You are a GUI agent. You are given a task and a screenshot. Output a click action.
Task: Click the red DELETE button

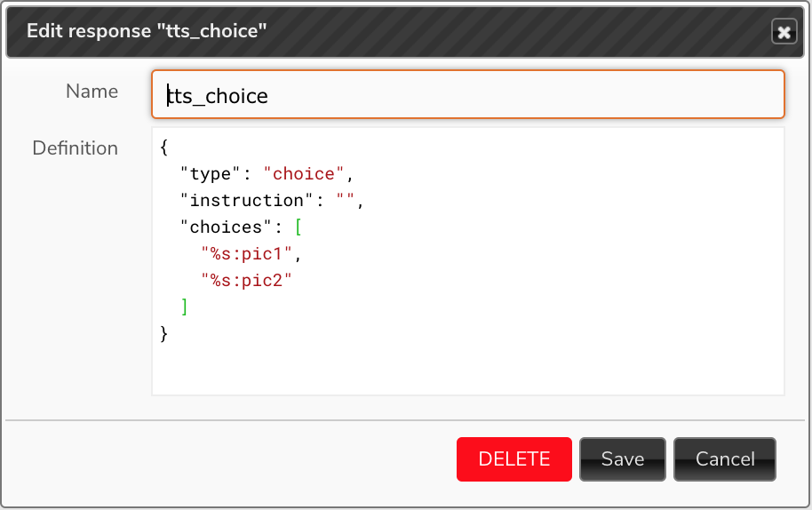[514, 459]
